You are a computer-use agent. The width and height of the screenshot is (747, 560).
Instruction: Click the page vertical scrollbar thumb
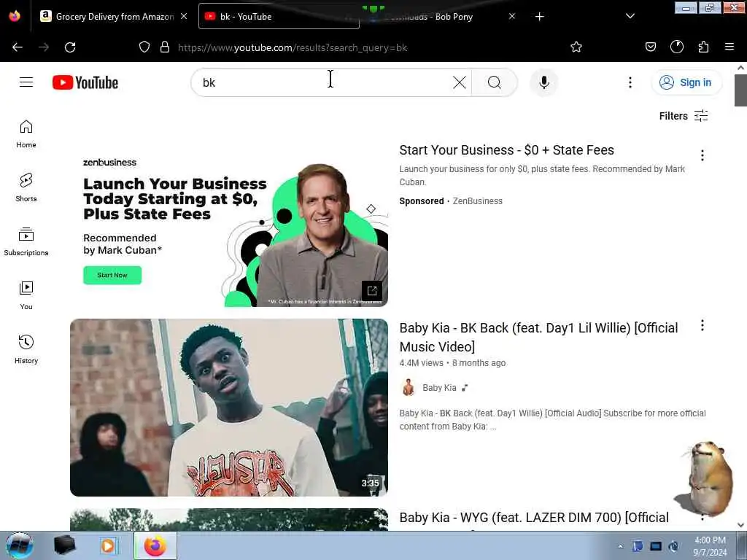tap(740, 90)
